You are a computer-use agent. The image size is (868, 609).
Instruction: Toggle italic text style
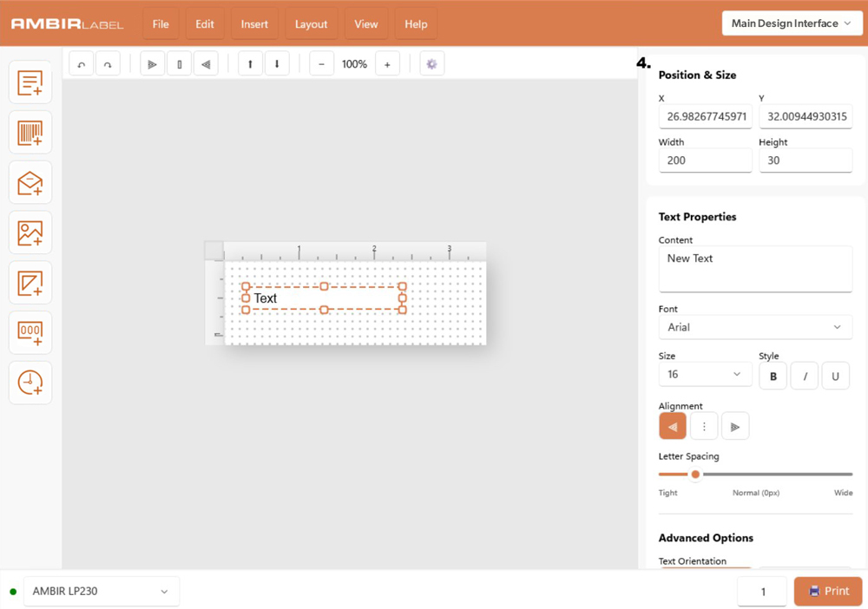[x=805, y=377]
